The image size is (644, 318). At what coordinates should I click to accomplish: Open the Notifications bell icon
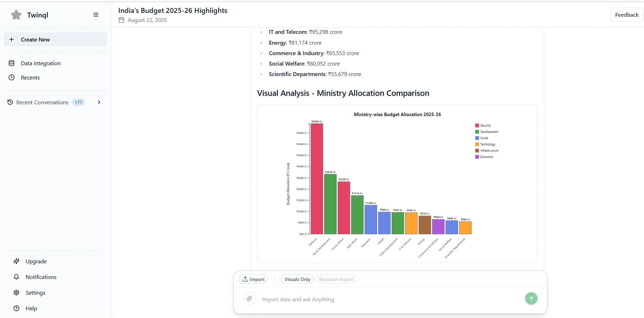coord(16,277)
